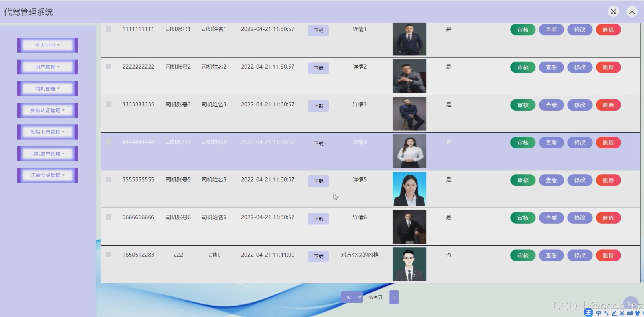Open the 司机管理 menu item
Screen dimensions: 644x317
coord(47,89)
